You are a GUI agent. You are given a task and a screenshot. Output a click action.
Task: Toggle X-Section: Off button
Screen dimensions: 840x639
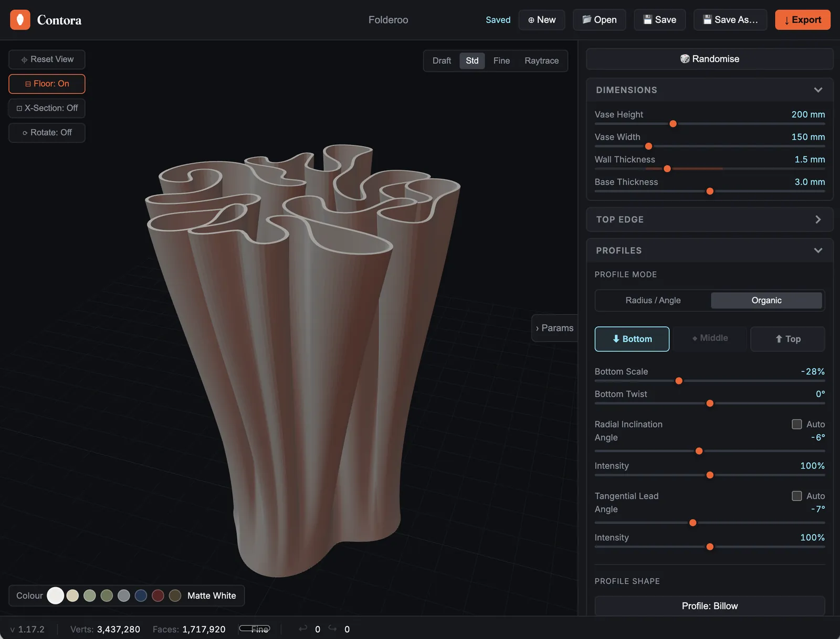coord(47,108)
